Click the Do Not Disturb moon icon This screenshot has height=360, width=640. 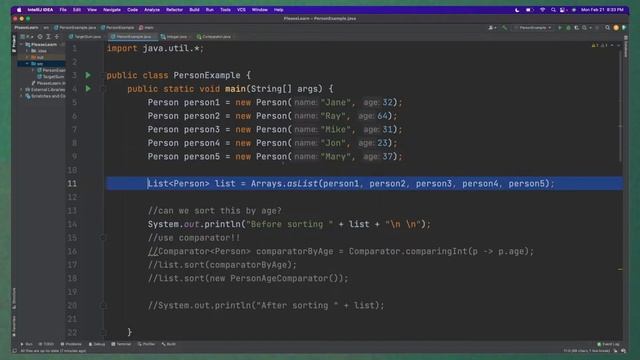coord(517,10)
